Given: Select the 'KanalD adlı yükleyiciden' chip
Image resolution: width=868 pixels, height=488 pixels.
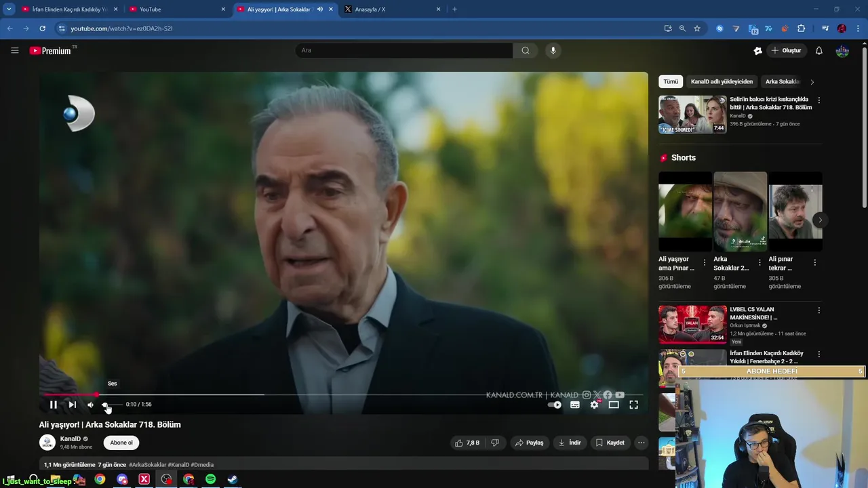Looking at the screenshot, I should coord(722,81).
